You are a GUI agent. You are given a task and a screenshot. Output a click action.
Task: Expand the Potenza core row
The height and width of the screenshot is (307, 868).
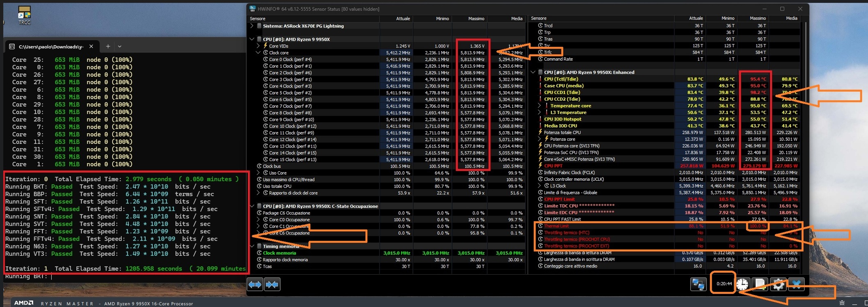539,139
